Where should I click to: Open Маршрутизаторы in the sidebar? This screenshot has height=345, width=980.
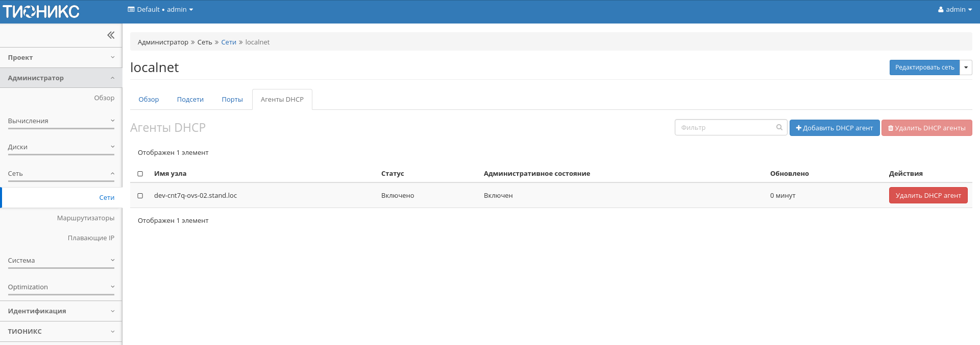pos(85,218)
